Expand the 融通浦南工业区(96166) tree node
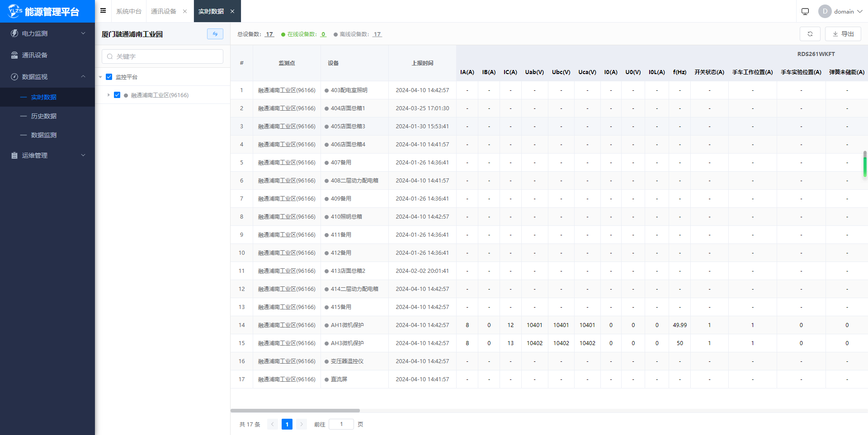 108,95
